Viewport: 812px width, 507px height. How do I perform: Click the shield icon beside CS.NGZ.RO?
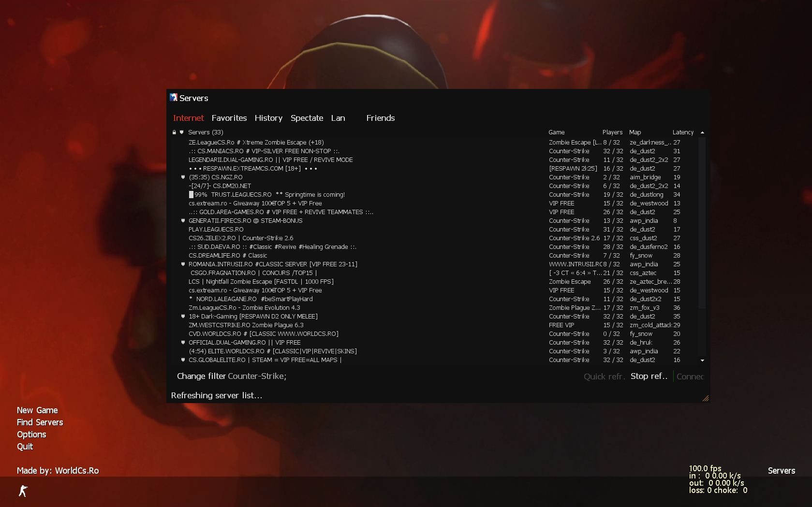pos(183,177)
